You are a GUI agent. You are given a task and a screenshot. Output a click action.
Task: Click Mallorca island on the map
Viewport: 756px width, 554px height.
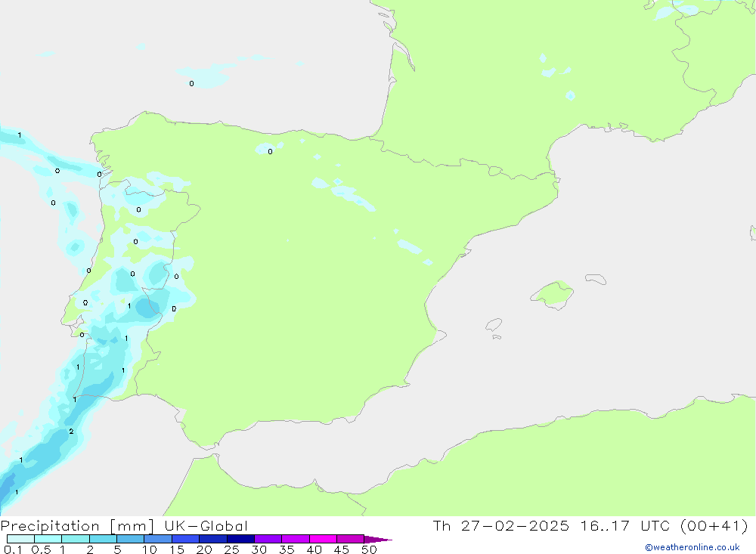(x=553, y=294)
